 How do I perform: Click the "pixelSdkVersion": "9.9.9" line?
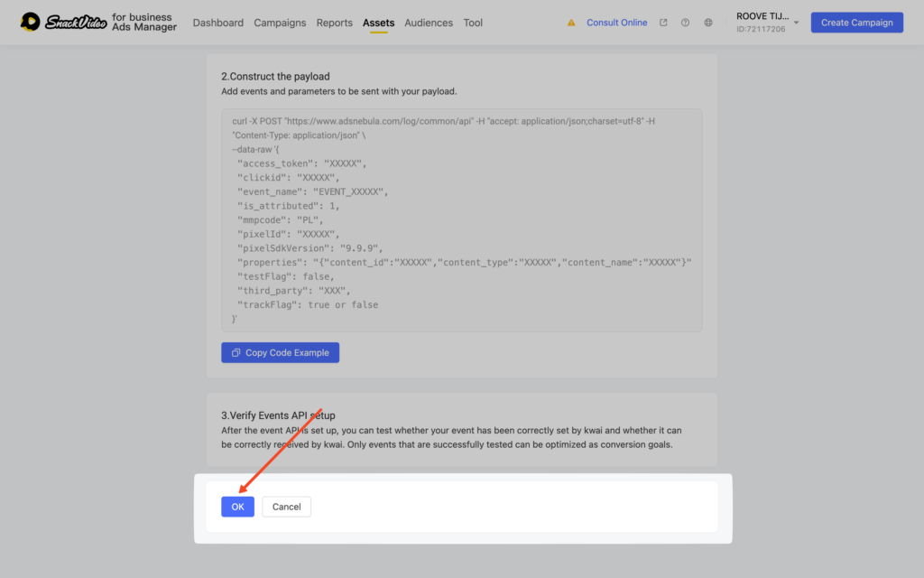point(310,248)
